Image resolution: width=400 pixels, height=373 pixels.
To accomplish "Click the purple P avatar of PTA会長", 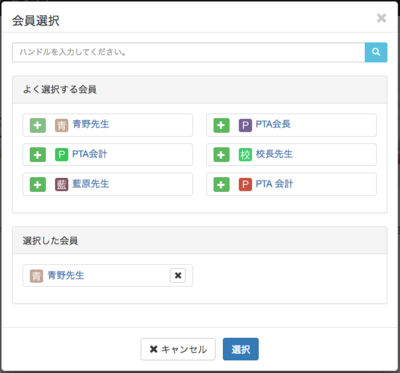I will (x=245, y=125).
